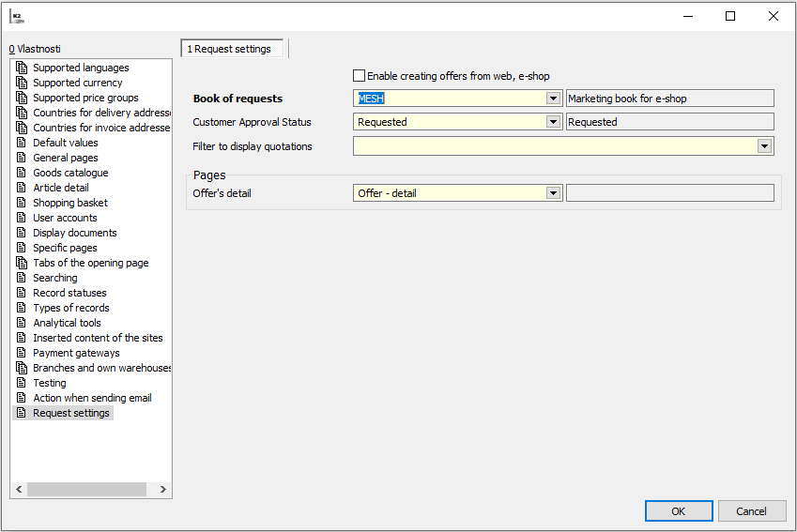Image resolution: width=797 pixels, height=532 pixels.
Task: Click the page icon beside Supported languages
Action: coord(22,68)
